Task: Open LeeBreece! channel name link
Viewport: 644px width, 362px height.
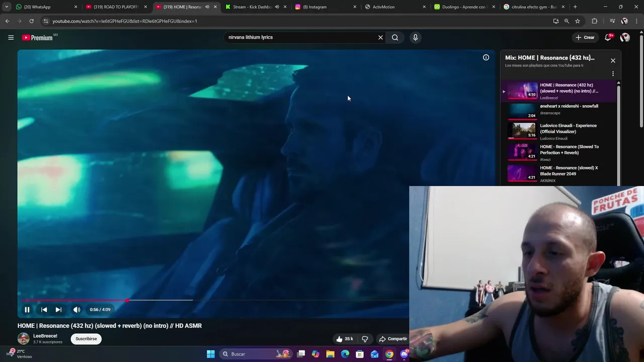Action: 45,336
